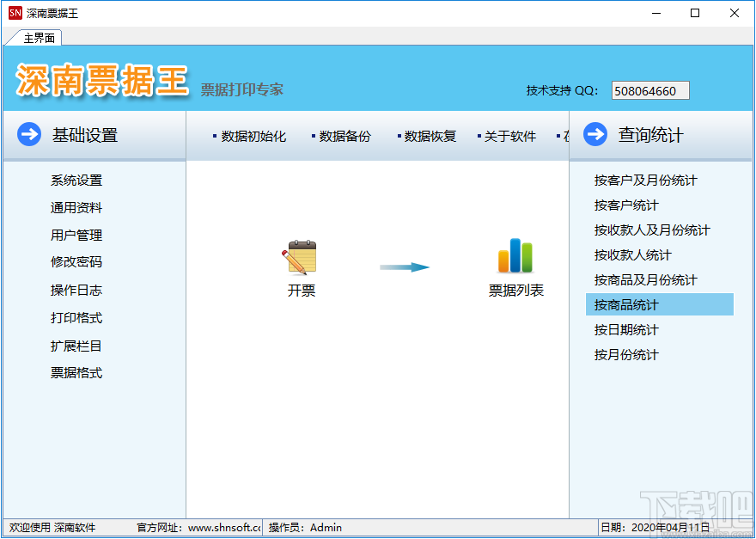Select 按收款人及月份统计 report
Image resolution: width=756 pixels, height=539 pixels.
652,230
